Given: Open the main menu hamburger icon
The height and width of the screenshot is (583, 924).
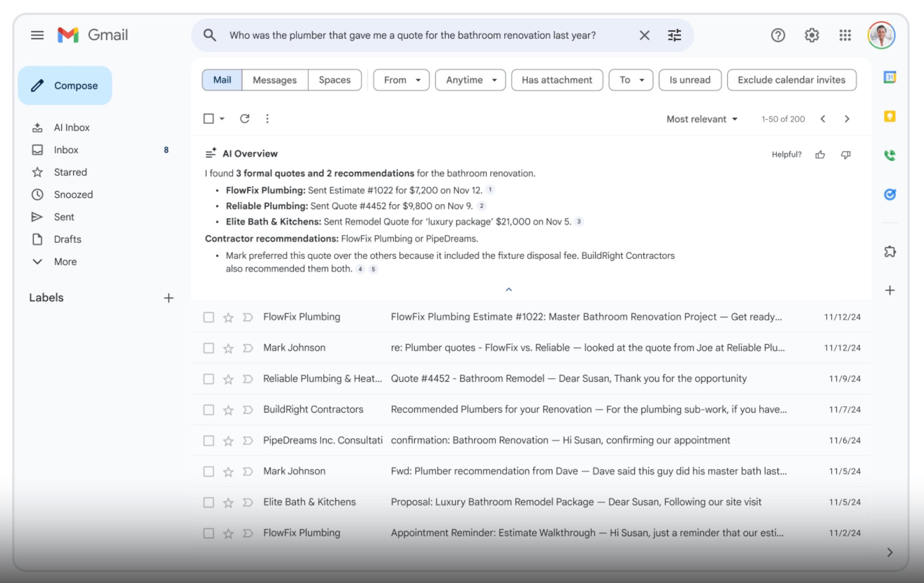Looking at the screenshot, I should coord(37,35).
